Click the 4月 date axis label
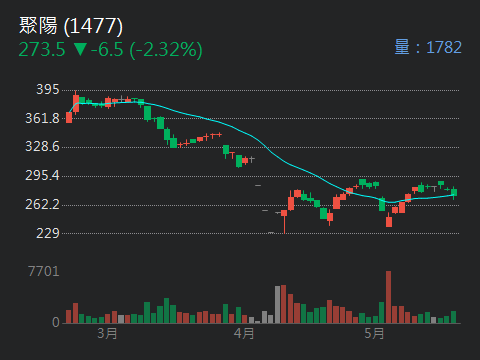 pyautogui.click(x=244, y=333)
